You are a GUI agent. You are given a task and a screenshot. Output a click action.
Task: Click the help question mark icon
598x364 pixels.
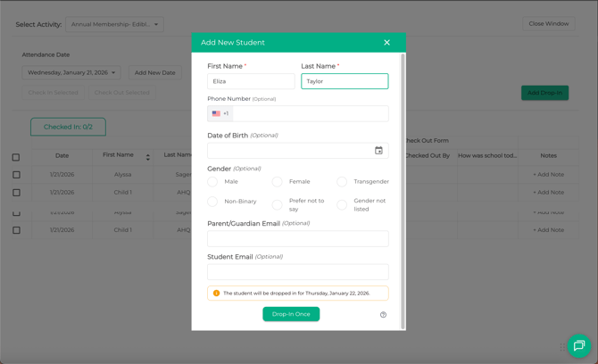[x=383, y=315]
